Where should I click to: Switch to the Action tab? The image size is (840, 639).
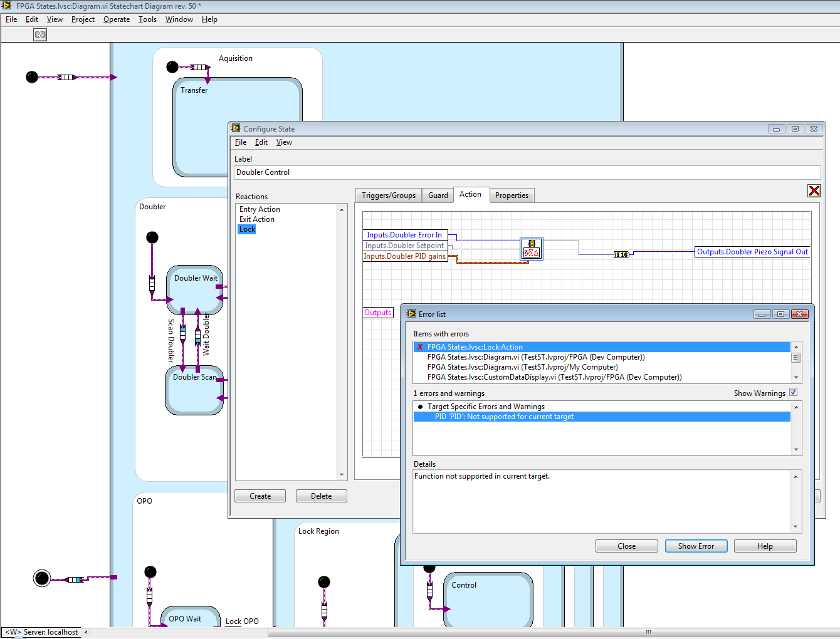click(x=470, y=194)
